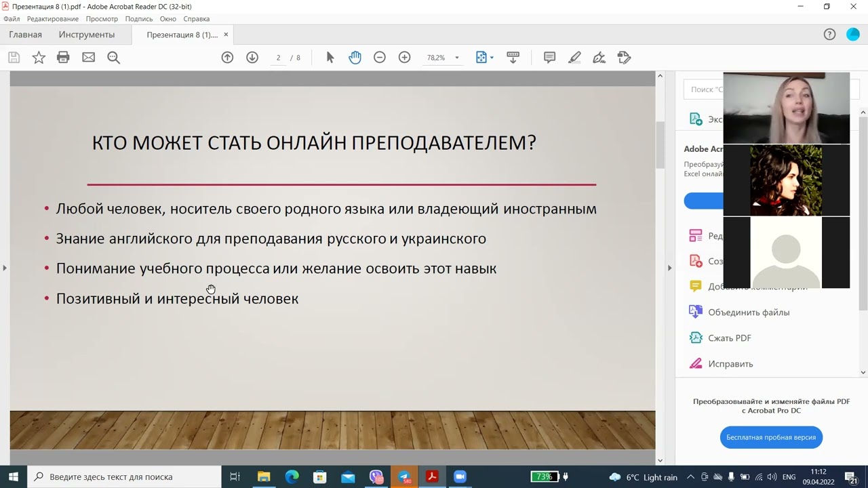The width and height of the screenshot is (868, 488).
Task: Expand the fit page dropdown arrow
Action: 492,58
